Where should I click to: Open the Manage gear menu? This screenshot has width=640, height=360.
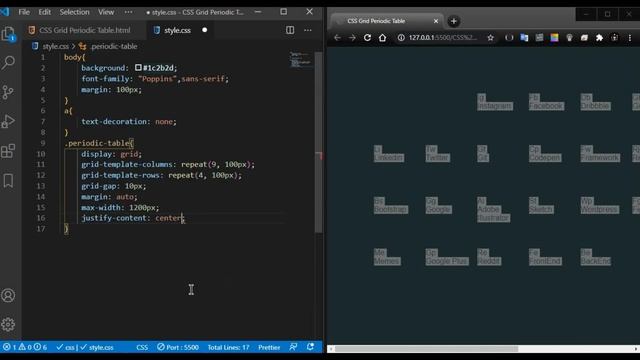click(x=8, y=324)
